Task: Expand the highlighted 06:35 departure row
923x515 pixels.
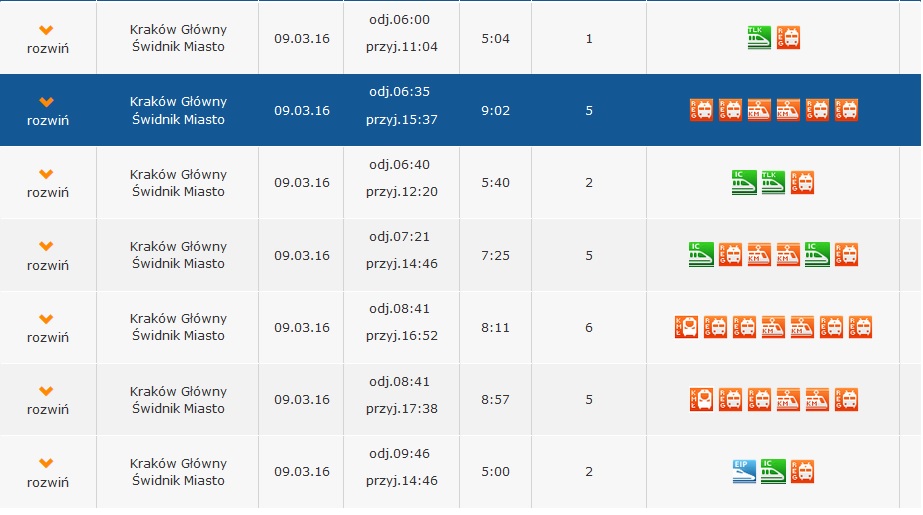Action: (x=47, y=111)
